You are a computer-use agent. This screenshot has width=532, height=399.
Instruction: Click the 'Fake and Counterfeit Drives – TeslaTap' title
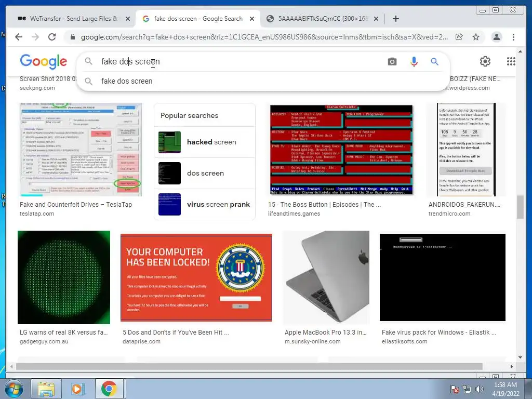point(76,205)
